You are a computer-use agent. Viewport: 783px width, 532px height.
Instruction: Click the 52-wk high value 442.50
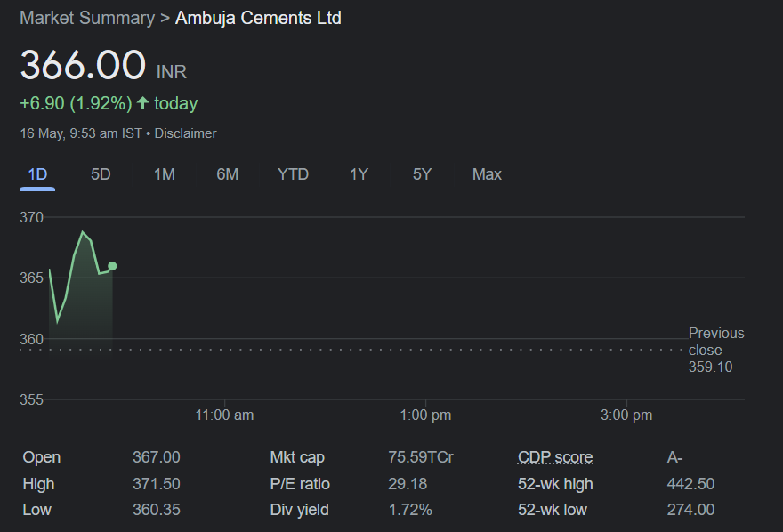[690, 484]
